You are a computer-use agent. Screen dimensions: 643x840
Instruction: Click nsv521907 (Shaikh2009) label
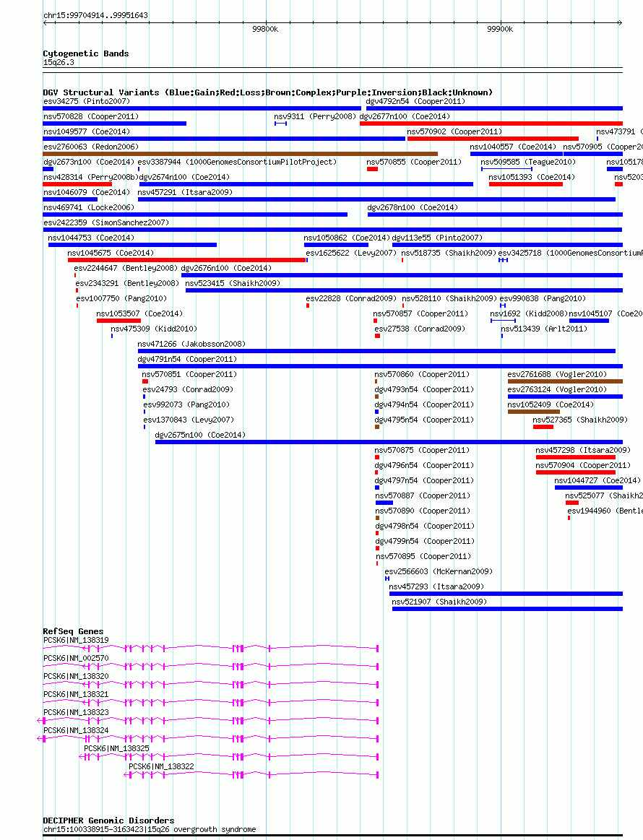pyautogui.click(x=439, y=602)
